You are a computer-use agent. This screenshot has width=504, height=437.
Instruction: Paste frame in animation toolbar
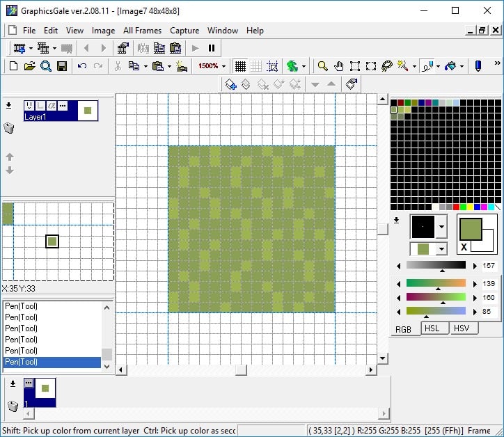(x=175, y=48)
